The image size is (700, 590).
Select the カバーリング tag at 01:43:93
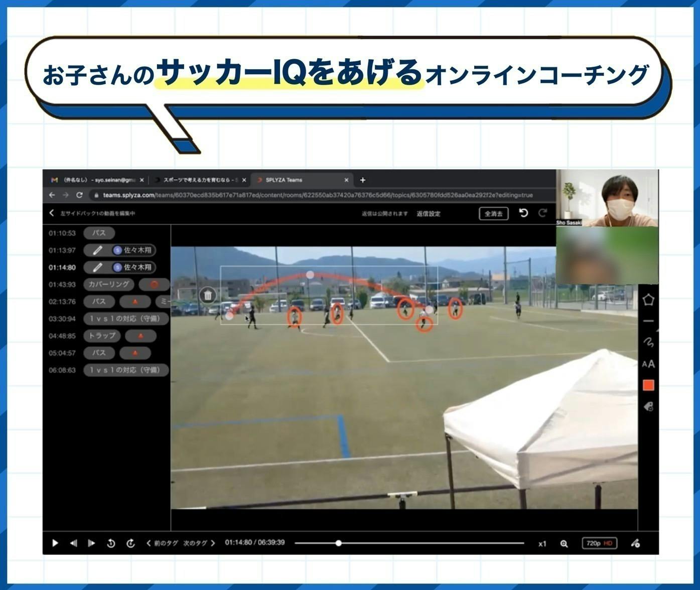coord(109,284)
